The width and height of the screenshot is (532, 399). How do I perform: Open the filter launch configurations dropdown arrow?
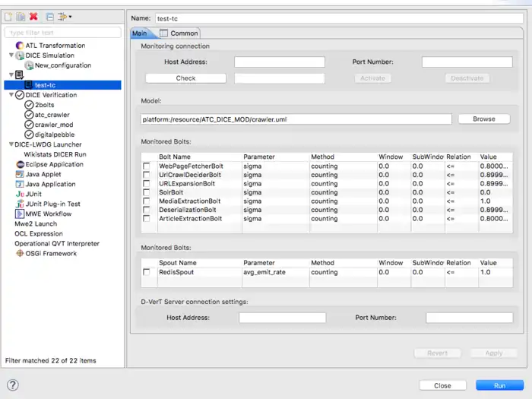[71, 16]
